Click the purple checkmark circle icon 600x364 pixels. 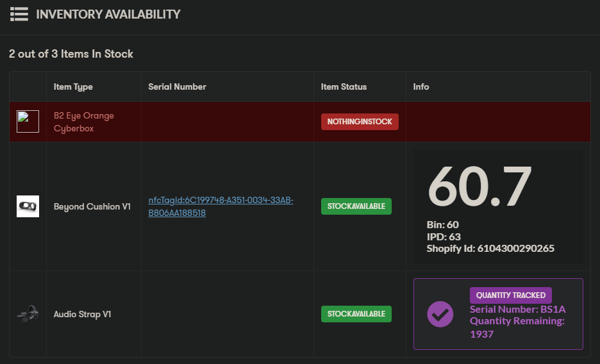440,314
